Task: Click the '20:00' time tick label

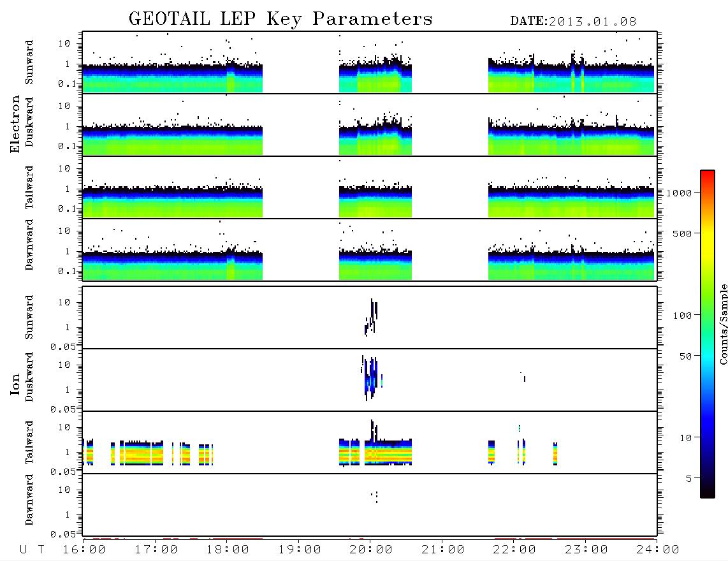Action: (371, 550)
